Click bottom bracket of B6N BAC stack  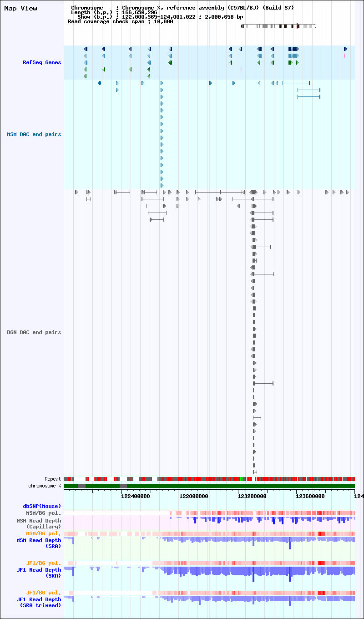pyautogui.click(x=255, y=472)
